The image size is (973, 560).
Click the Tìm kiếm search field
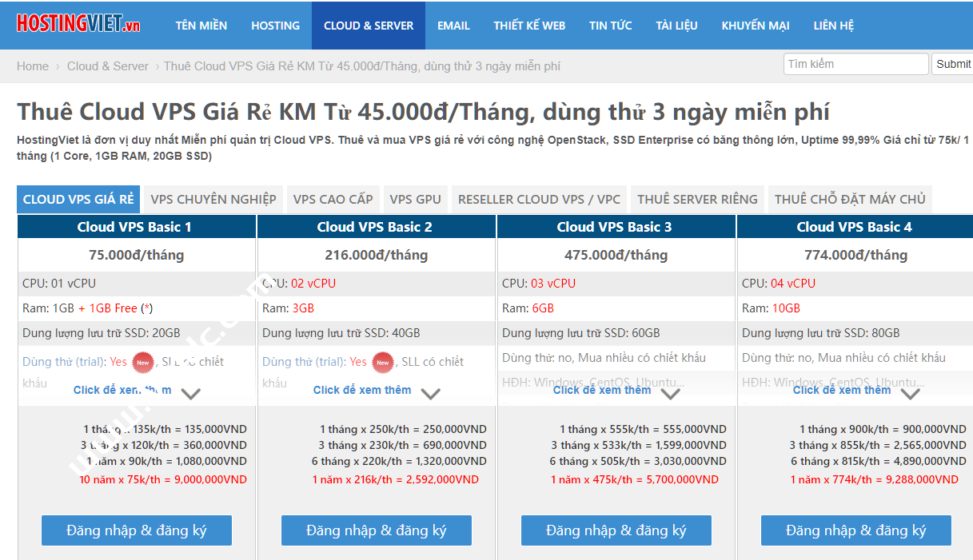855,63
